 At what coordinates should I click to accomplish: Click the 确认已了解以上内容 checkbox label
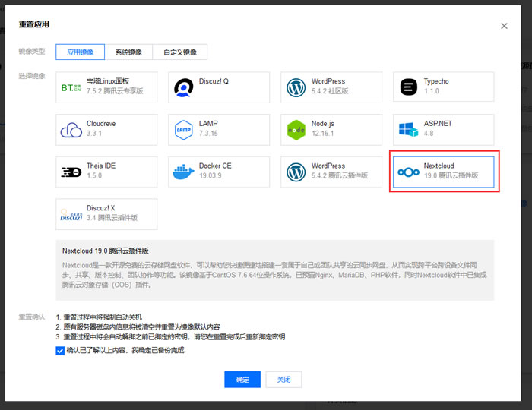point(125,350)
